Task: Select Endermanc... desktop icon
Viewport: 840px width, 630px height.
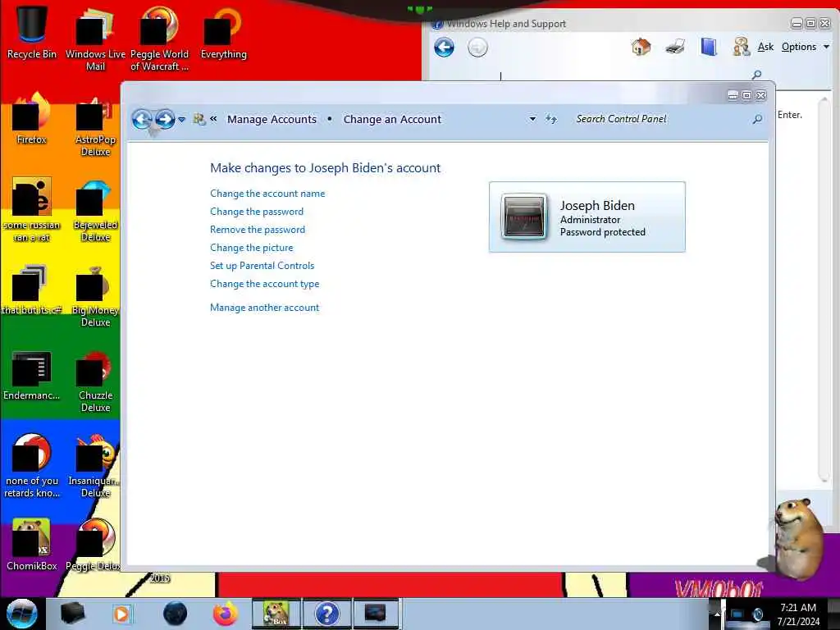Action: pyautogui.click(x=32, y=375)
